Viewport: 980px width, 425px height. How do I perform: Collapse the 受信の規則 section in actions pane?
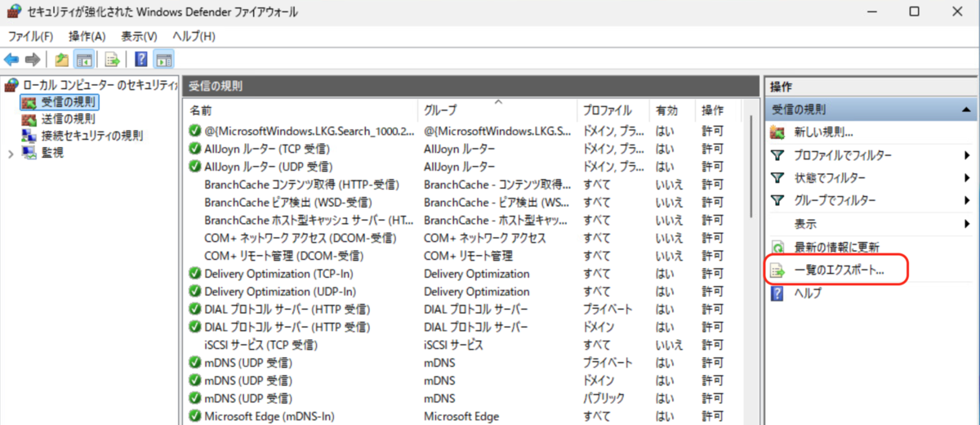(x=966, y=110)
